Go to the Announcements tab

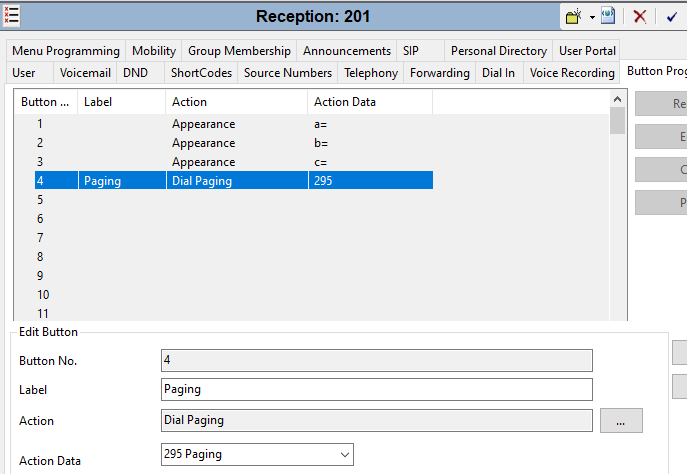coord(347,51)
